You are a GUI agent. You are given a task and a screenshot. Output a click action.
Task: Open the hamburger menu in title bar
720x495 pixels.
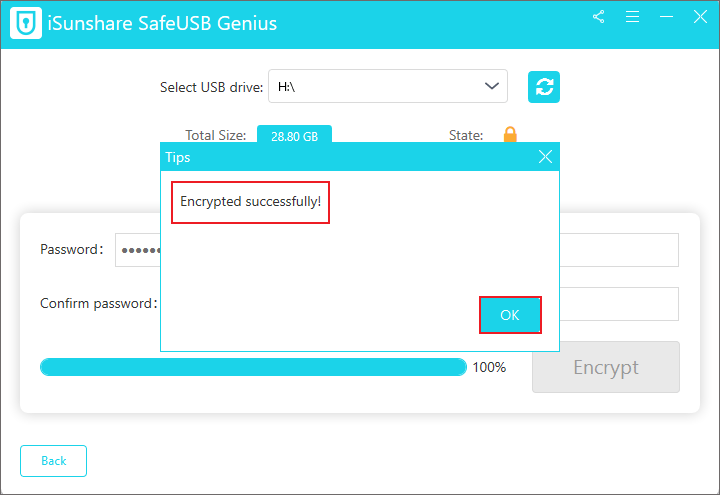[x=632, y=17]
